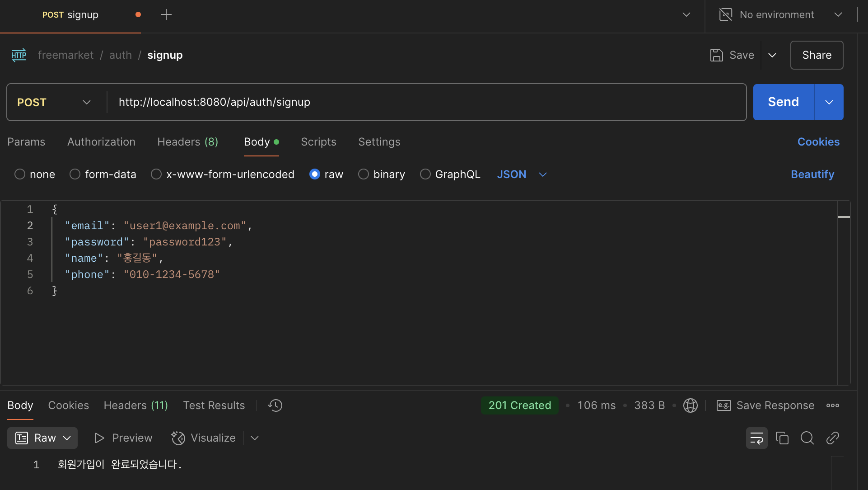Toggle word wrap in the response viewer

point(756,438)
